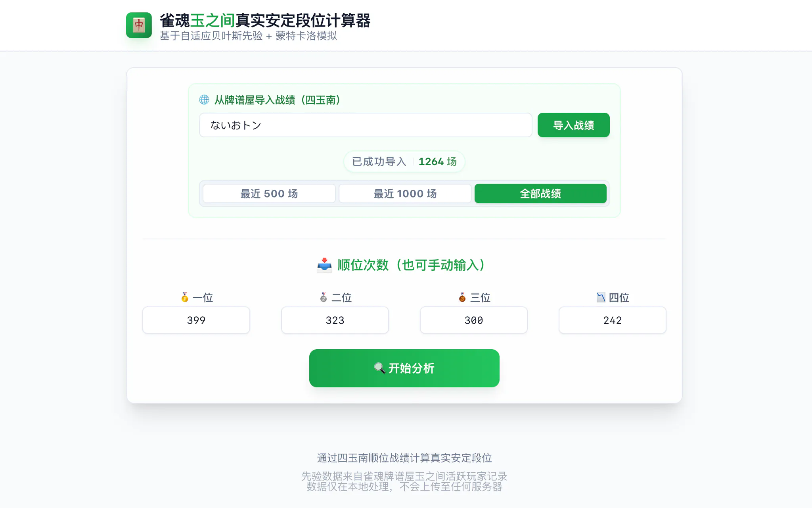Image resolution: width=812 pixels, height=508 pixels.
Task: Click the bronze medal icon for 三位
Action: [x=462, y=297]
